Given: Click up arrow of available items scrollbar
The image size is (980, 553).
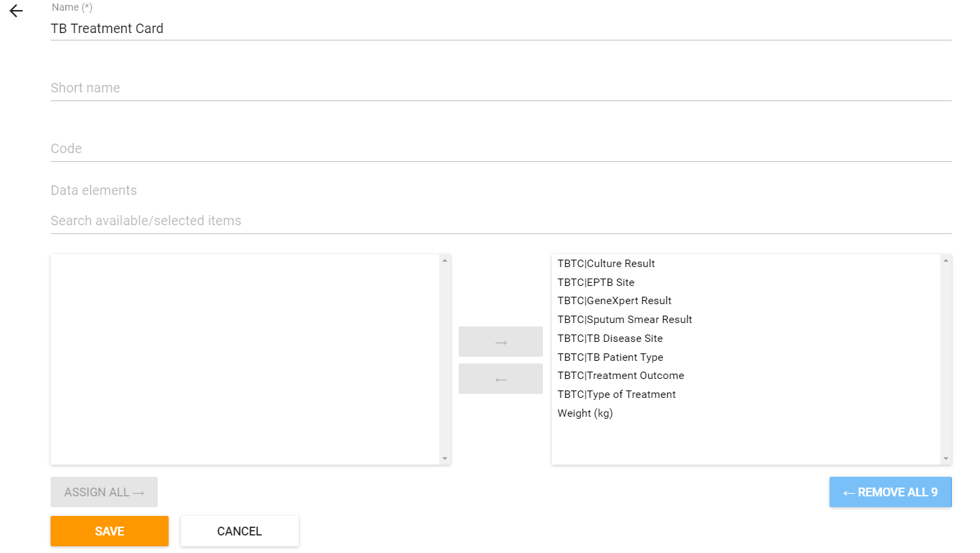Looking at the screenshot, I should (x=444, y=260).
